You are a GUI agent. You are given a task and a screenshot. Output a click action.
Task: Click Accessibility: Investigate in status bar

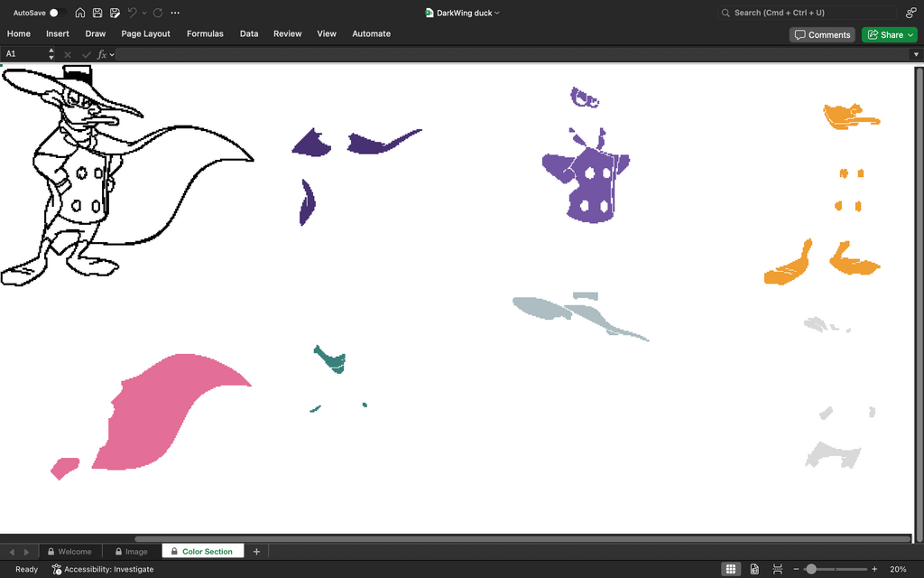pyautogui.click(x=103, y=569)
